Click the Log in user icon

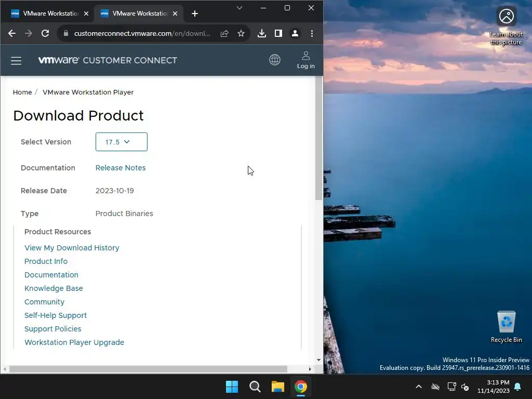coord(305,60)
